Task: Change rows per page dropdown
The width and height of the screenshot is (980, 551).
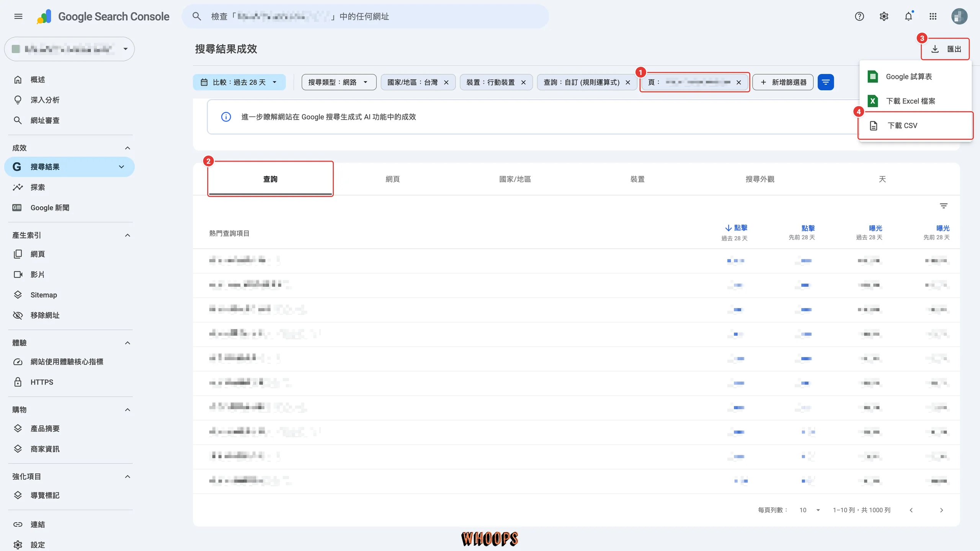Action: 810,510
